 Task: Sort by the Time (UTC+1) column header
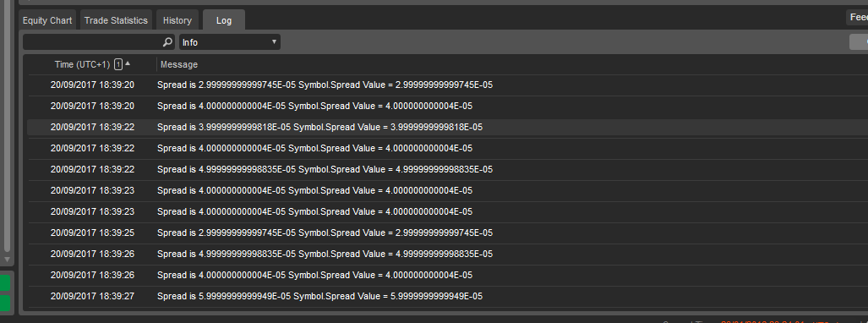(x=82, y=64)
